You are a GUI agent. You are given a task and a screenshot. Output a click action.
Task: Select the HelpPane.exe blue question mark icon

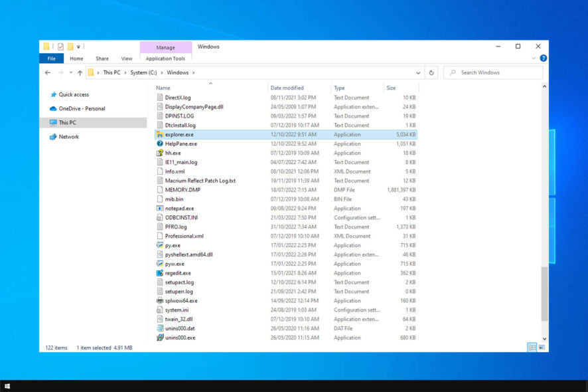[x=160, y=144]
